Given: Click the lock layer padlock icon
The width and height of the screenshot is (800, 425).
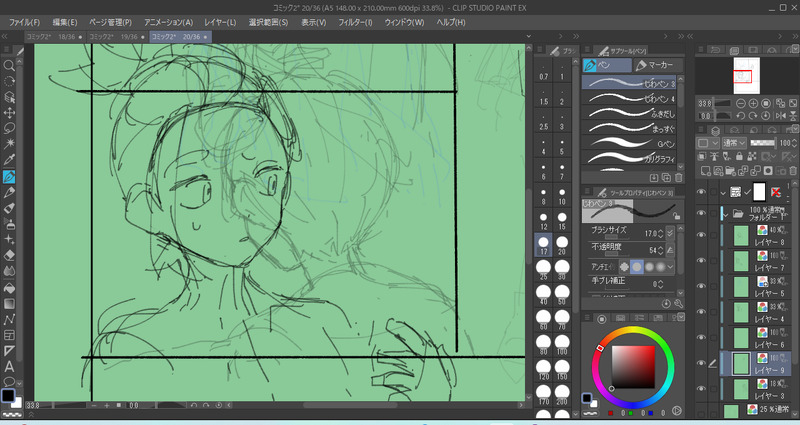Looking at the screenshot, I should (739, 157).
